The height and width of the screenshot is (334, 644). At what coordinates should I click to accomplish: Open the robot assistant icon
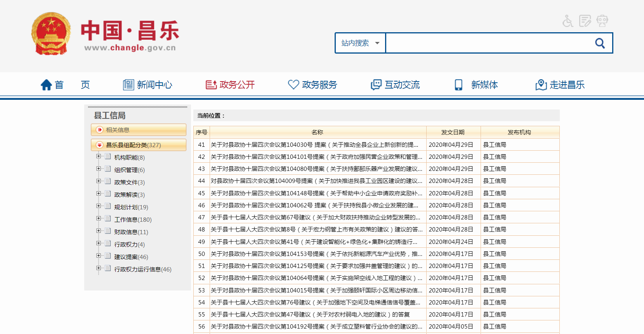(x=602, y=21)
